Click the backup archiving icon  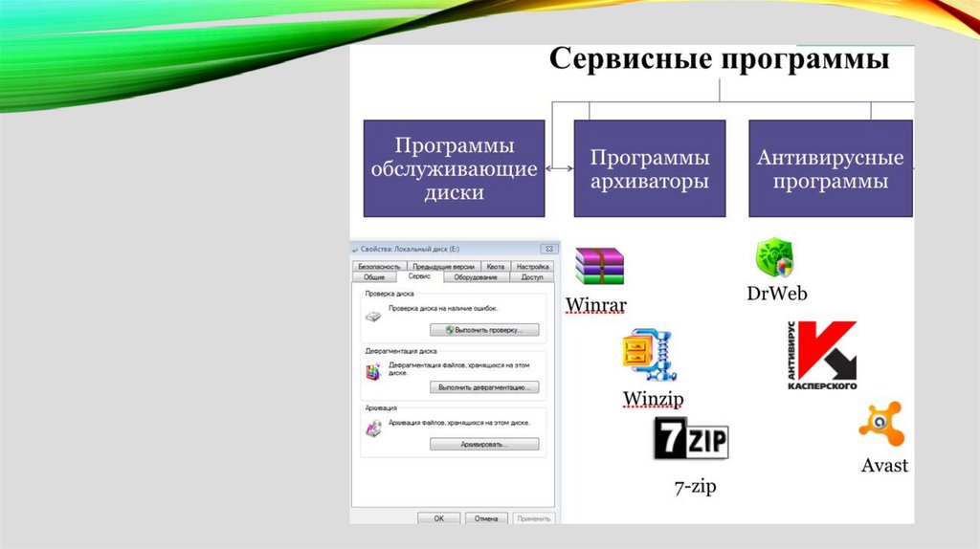click(374, 428)
